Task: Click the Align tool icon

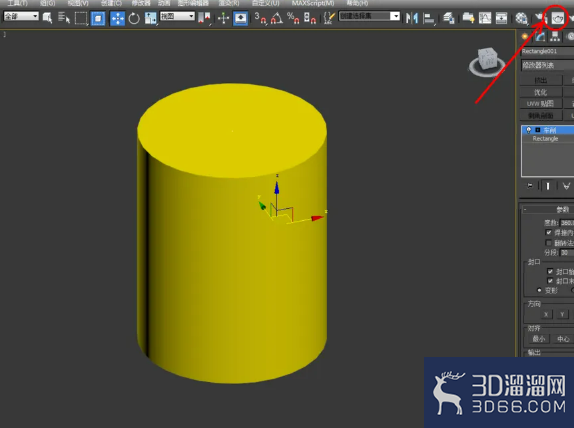Action: [x=428, y=18]
